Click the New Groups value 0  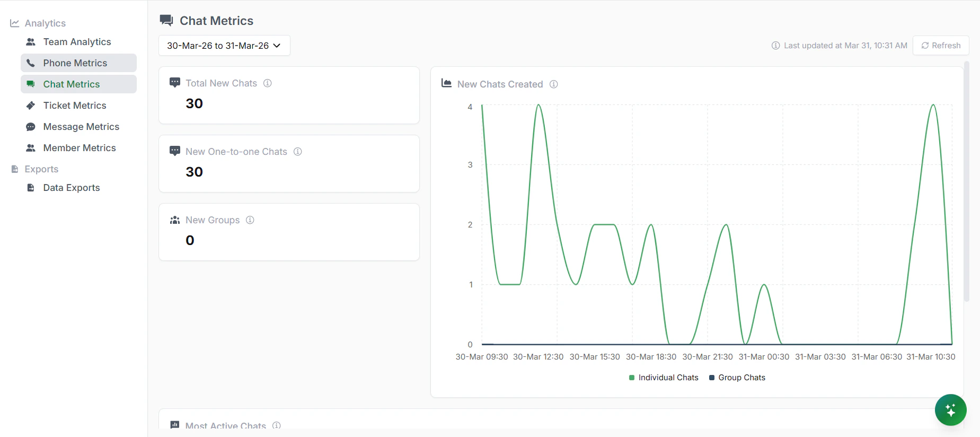[x=190, y=240]
